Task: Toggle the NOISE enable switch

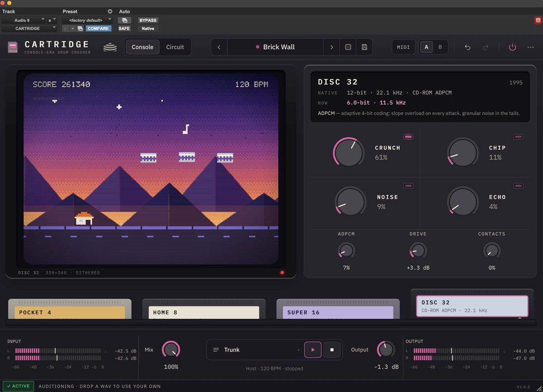Action: 408,186
